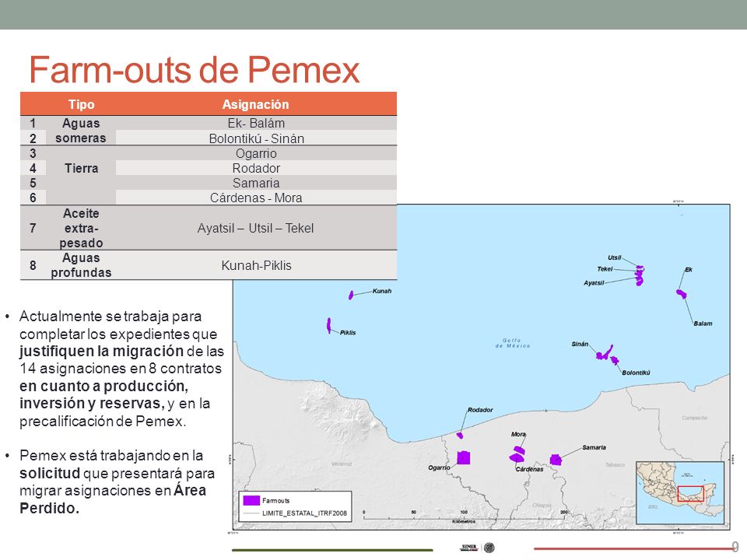Click the Rodador table cell

pyautogui.click(x=256, y=168)
